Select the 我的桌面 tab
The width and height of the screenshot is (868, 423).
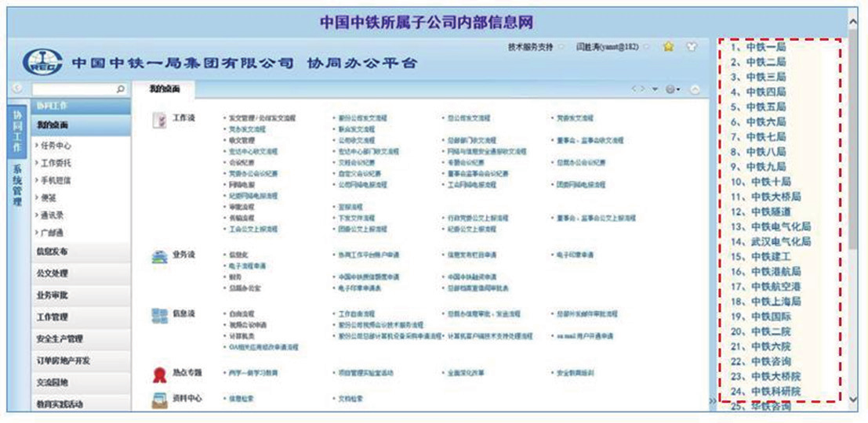(165, 89)
